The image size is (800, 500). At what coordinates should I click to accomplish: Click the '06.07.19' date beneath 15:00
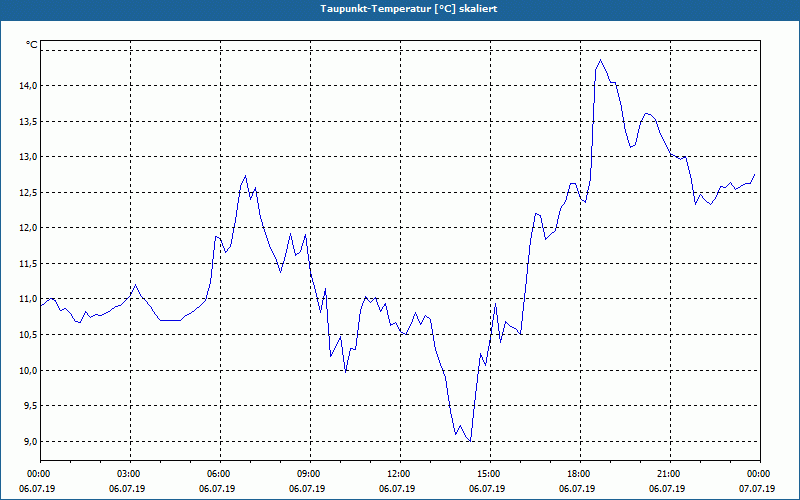click(x=487, y=489)
